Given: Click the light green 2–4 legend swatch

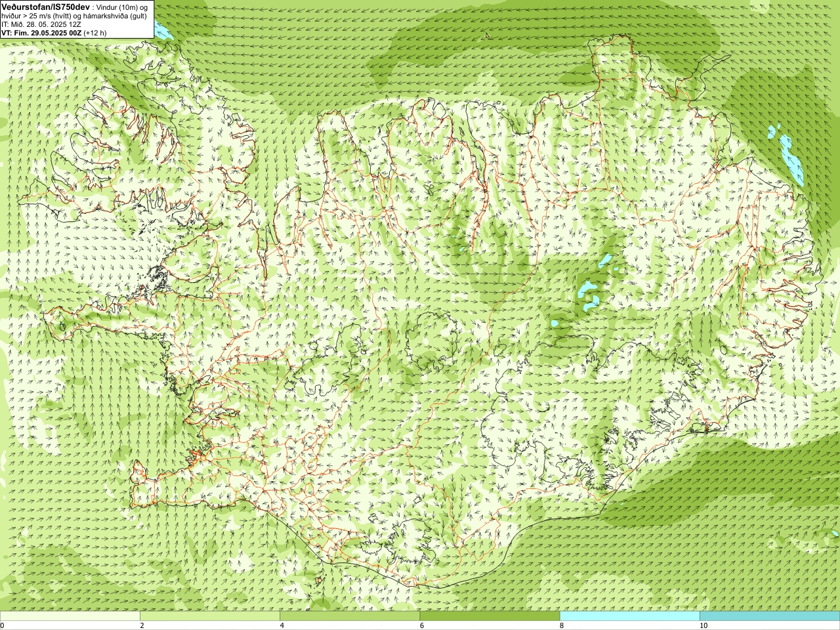Looking at the screenshot, I should click(210, 616).
